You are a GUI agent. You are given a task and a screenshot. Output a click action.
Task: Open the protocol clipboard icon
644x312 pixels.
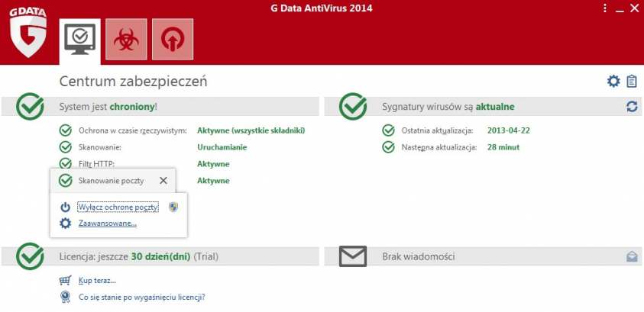click(632, 82)
